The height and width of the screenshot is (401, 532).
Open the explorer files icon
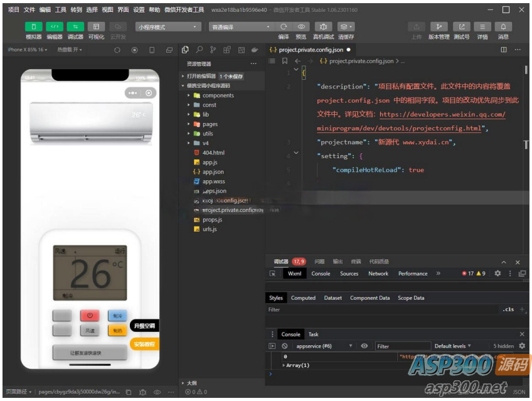[185, 50]
